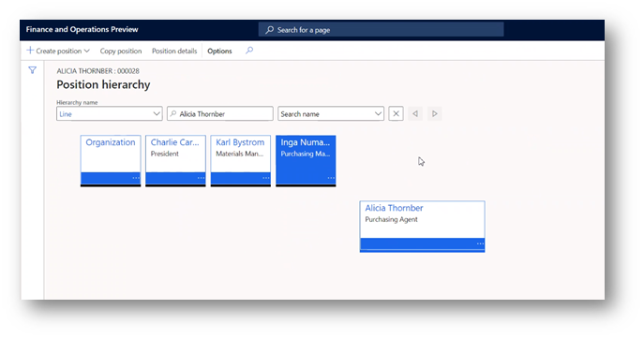Open the Hierarchy name dropdown arrow
The width and height of the screenshot is (644, 339).
157,113
